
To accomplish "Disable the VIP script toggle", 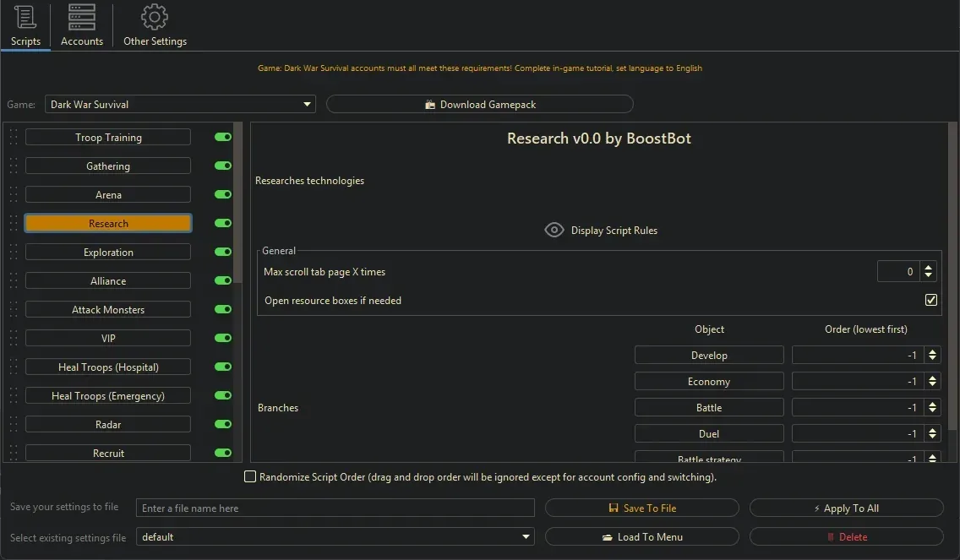I will pos(223,339).
